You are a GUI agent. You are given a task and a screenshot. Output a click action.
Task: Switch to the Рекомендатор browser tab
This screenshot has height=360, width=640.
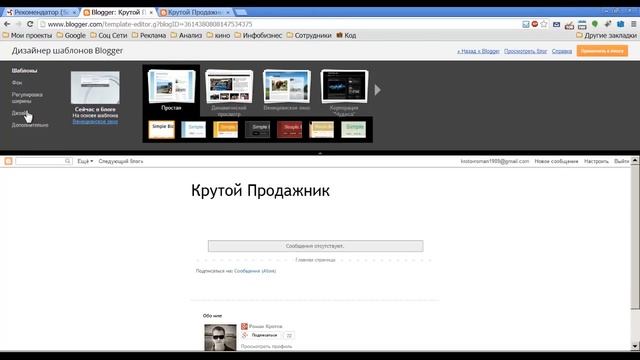pos(40,12)
